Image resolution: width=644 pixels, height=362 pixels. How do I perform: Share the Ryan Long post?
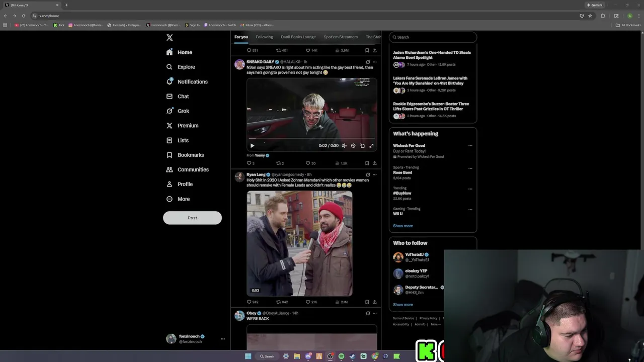pos(374,302)
